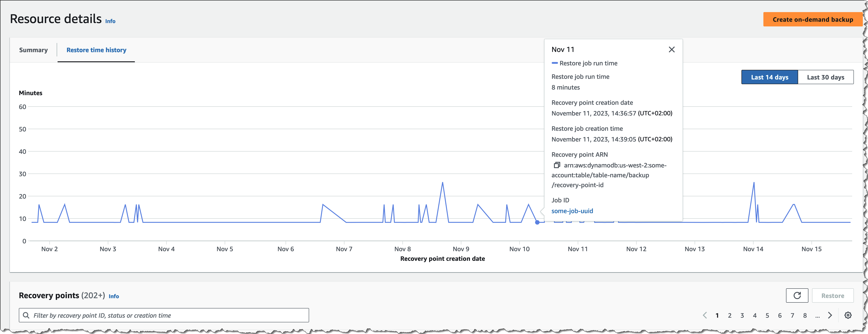Screen dimensions: 868x334
Task: Click the recovery point filter field
Action: click(168, 315)
